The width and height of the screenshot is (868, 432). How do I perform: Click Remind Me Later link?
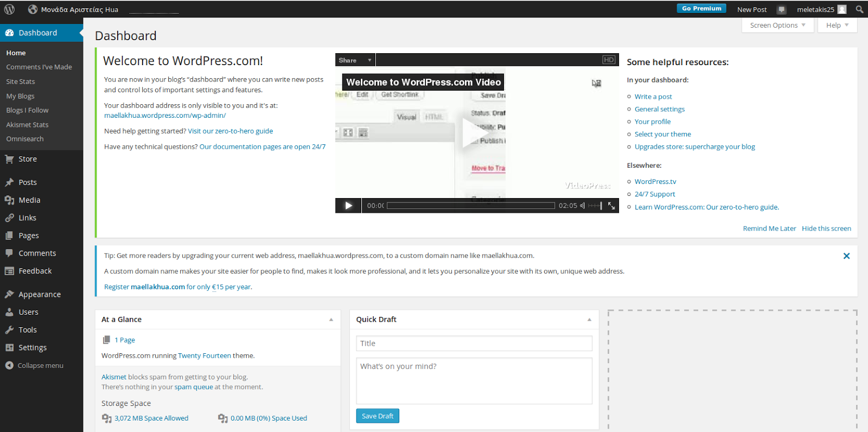click(x=769, y=228)
